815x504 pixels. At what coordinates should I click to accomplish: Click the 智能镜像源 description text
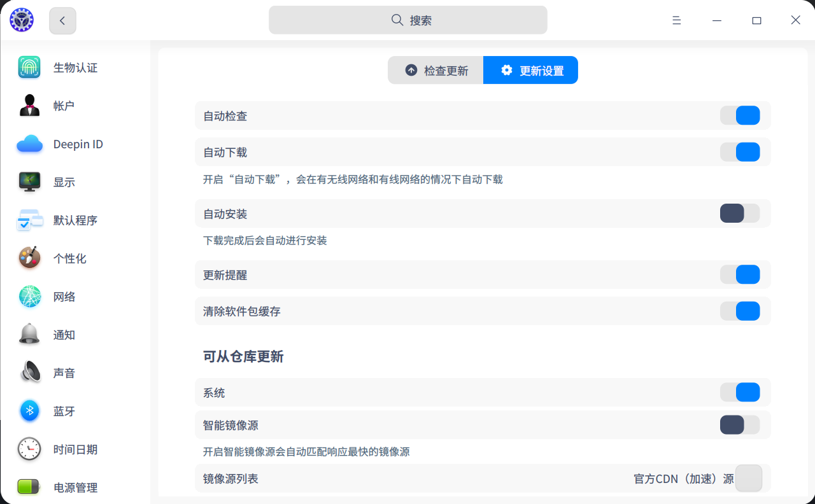pyautogui.click(x=306, y=452)
